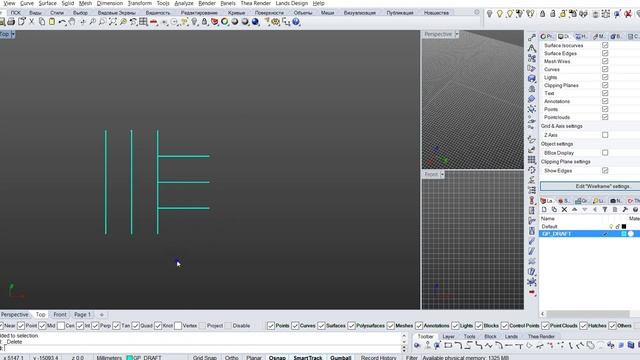Switch to the Page 1 layout tab
The image size is (640, 360).
coord(82,315)
